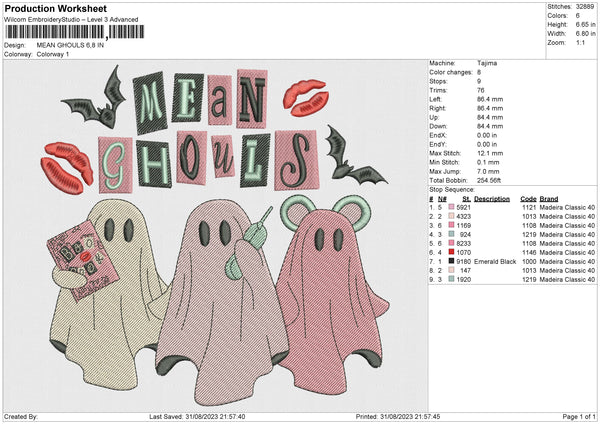The image size is (600, 424).
Task: Click the 'Colorway 1' value
Action: point(53,54)
